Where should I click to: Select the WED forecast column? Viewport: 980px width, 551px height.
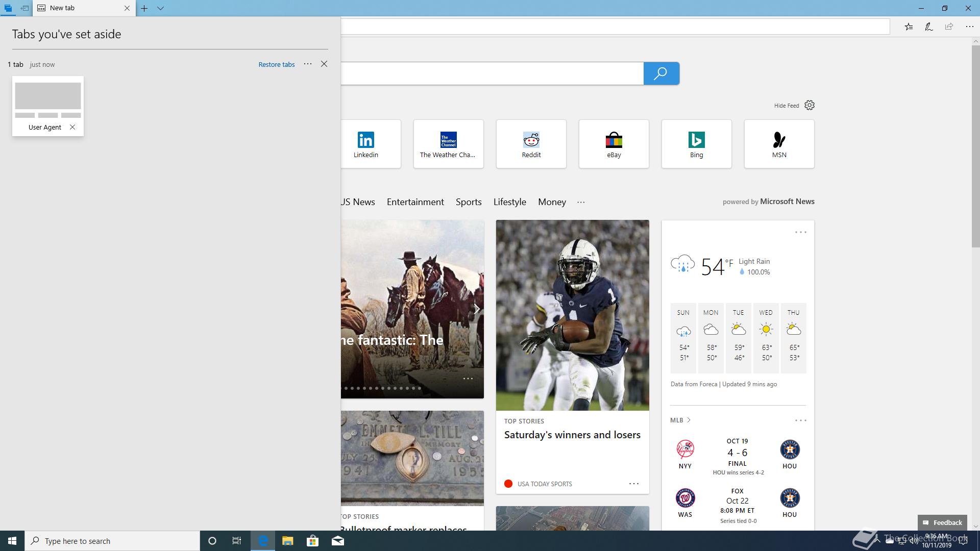(x=766, y=338)
